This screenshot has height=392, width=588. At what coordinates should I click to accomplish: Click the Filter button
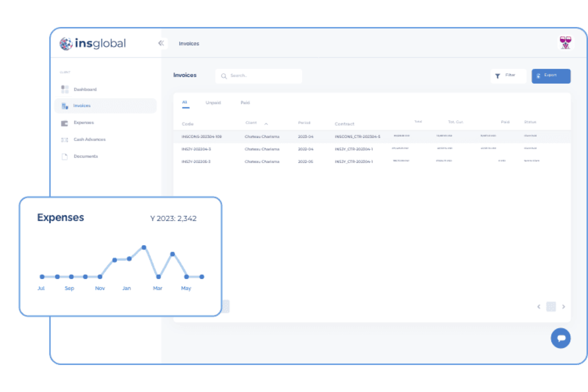point(509,76)
